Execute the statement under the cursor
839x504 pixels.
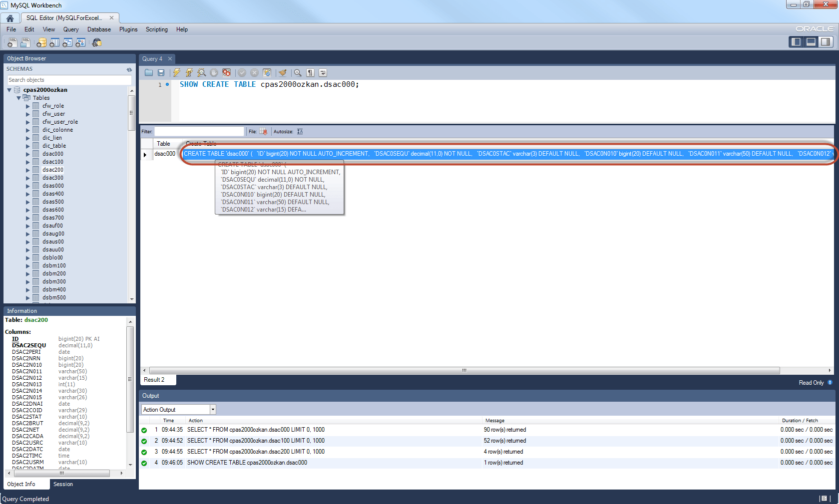pos(189,73)
